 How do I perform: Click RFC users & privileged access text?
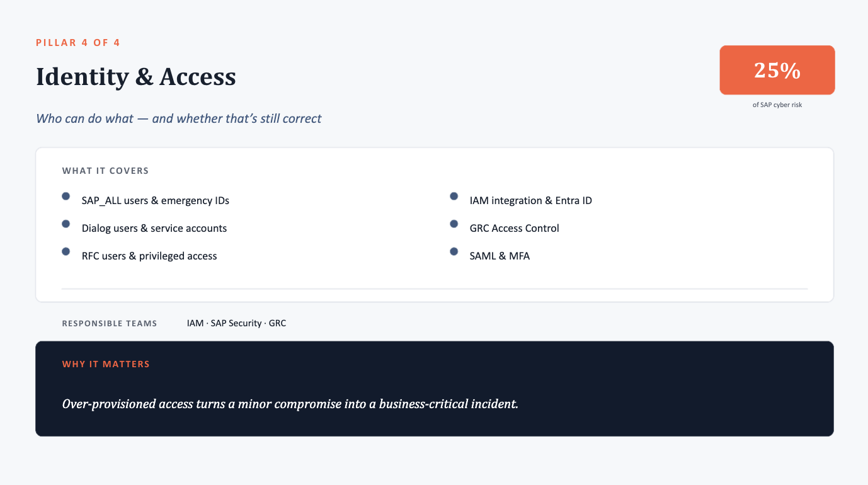click(149, 256)
